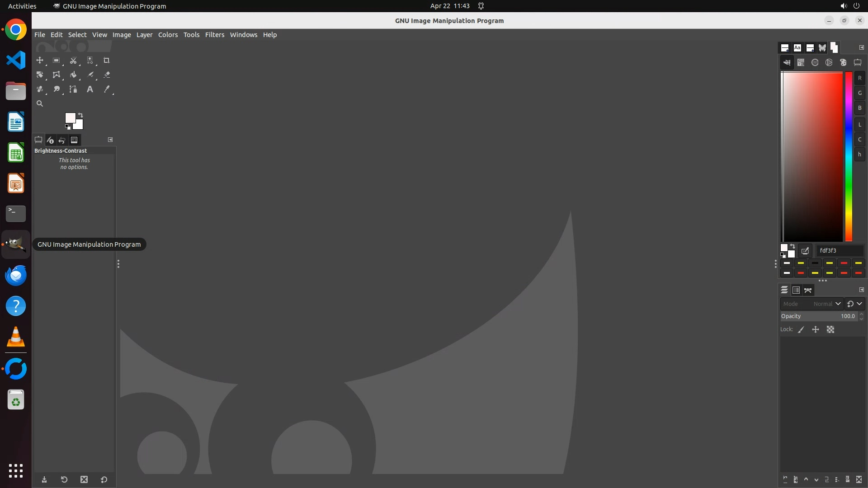Select the Zoom magnifier tool
Screen dimensions: 868x488
tap(40, 104)
